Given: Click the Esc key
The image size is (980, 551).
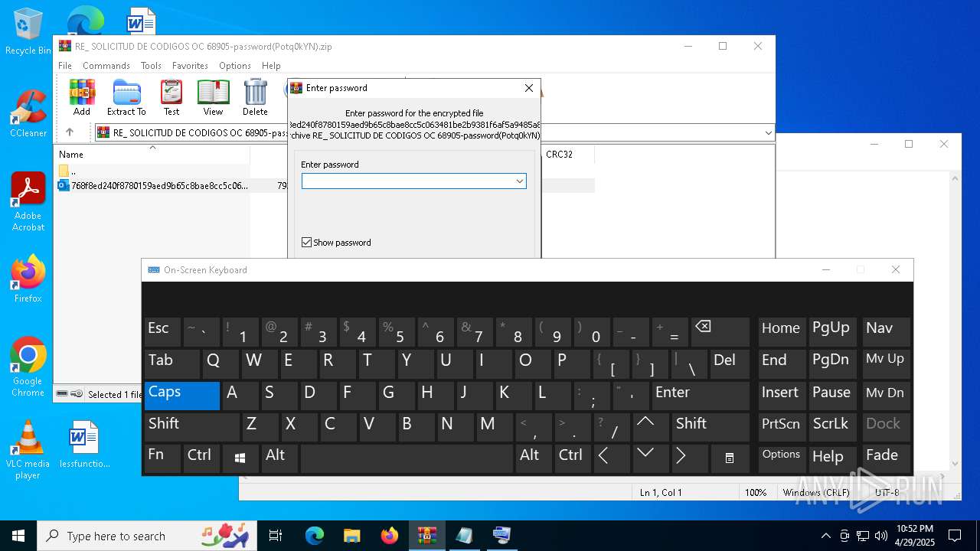Looking at the screenshot, I should pos(162,331).
